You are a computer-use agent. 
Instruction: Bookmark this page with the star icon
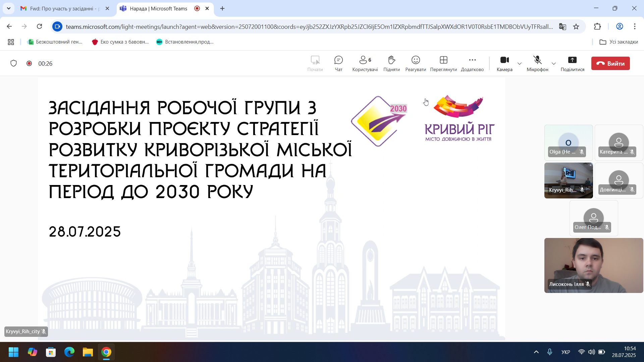[576, 26]
